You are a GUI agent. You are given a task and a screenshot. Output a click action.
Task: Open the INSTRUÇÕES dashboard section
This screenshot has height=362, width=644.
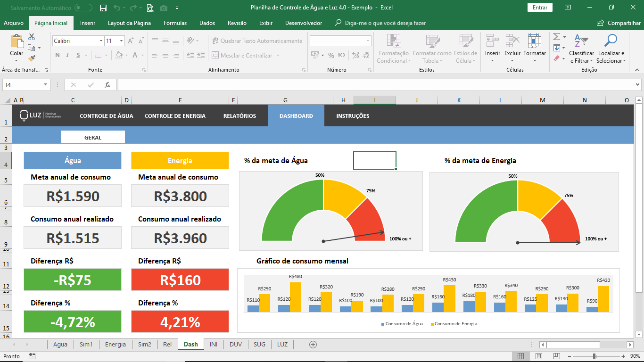[x=353, y=116]
